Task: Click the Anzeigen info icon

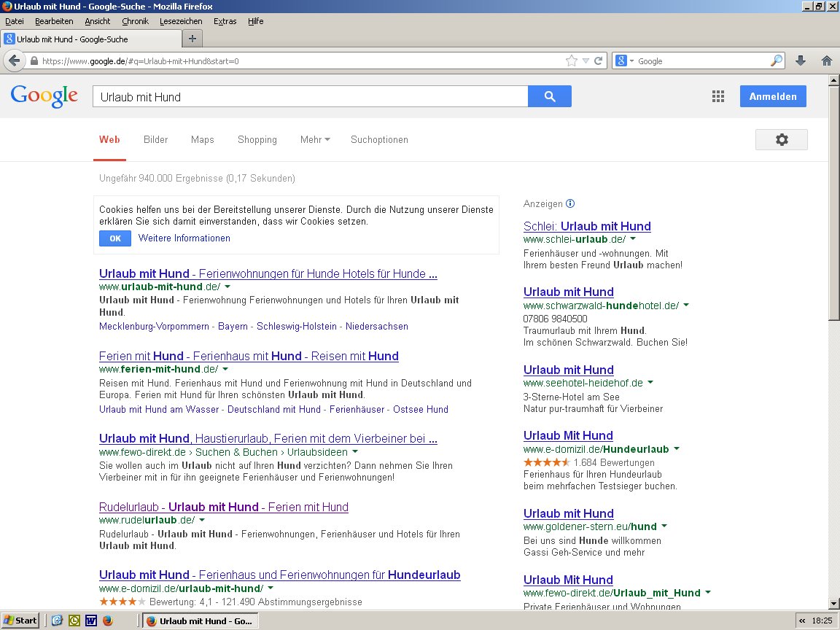Action: 570,203
